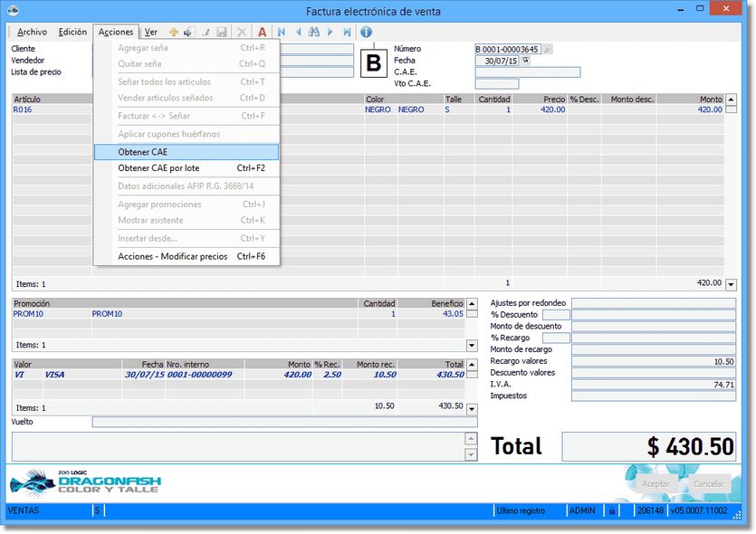Viewport: 756px width, 534px height.
Task: Expand the promotions grid dropdown arrow
Action: tap(471, 346)
